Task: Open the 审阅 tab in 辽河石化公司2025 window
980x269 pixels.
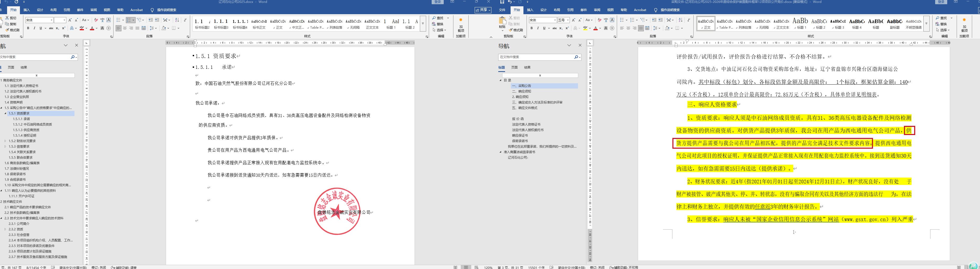Action: pos(94,10)
